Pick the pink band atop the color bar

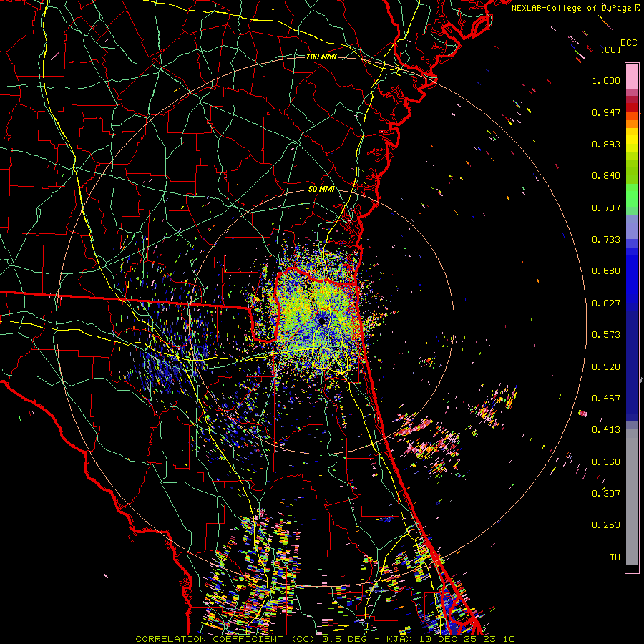coord(632,77)
